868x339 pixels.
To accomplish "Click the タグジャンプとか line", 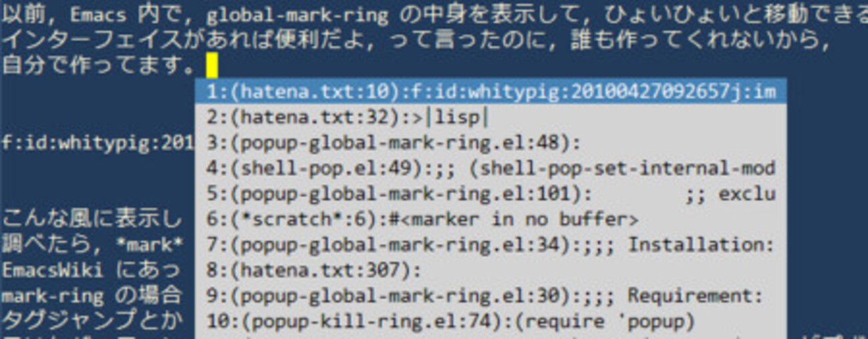I will pyautogui.click(x=91, y=321).
